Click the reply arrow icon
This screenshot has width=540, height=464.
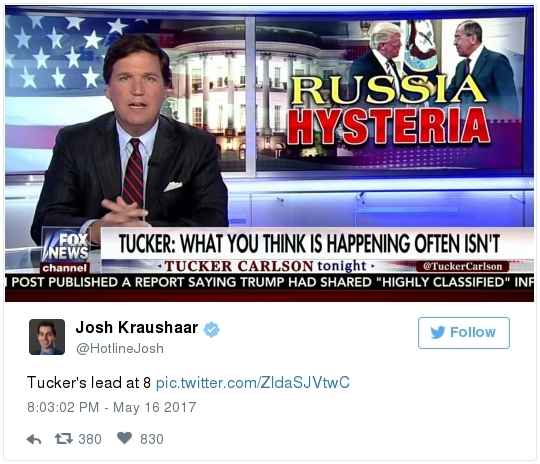34,439
